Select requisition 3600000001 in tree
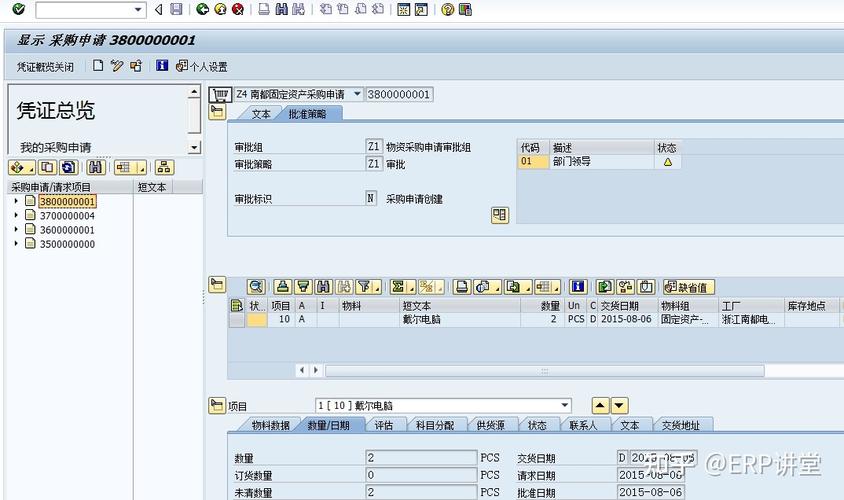 coord(67,230)
